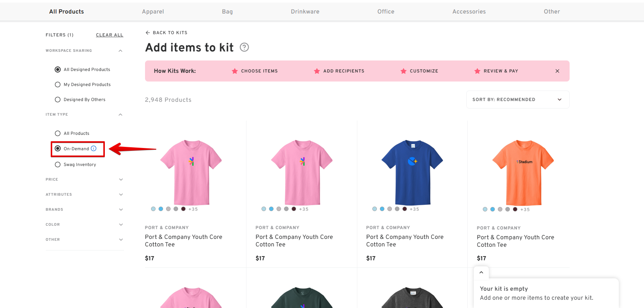Select Designed By Others radio button
644x308 pixels.
pos(57,100)
